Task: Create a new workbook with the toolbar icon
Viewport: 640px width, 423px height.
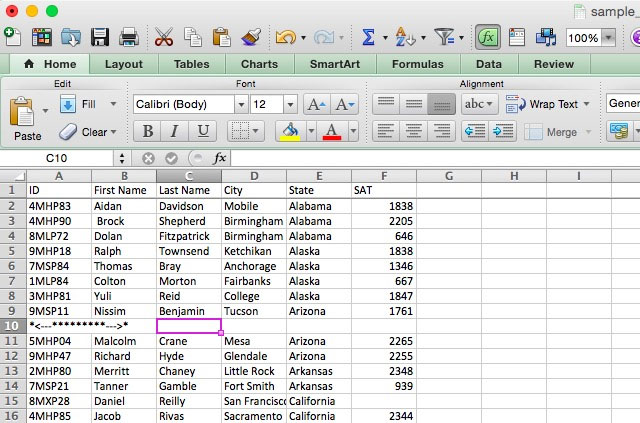Action: (12, 37)
